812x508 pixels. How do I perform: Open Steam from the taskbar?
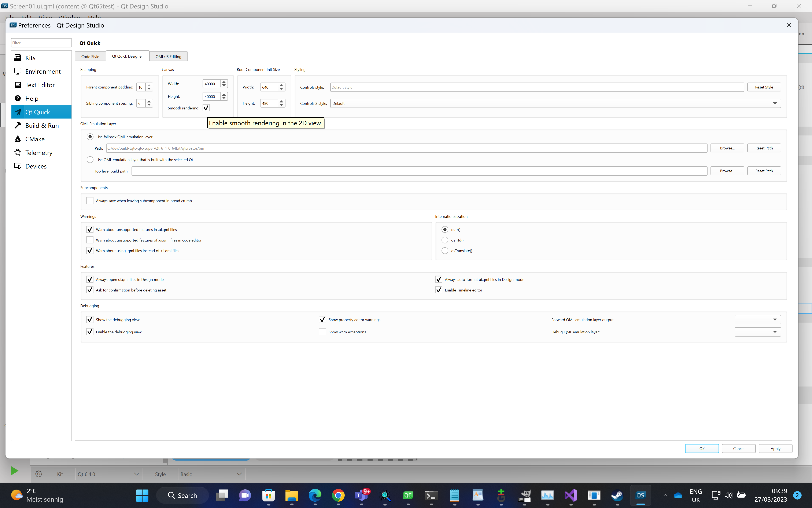[617, 495]
